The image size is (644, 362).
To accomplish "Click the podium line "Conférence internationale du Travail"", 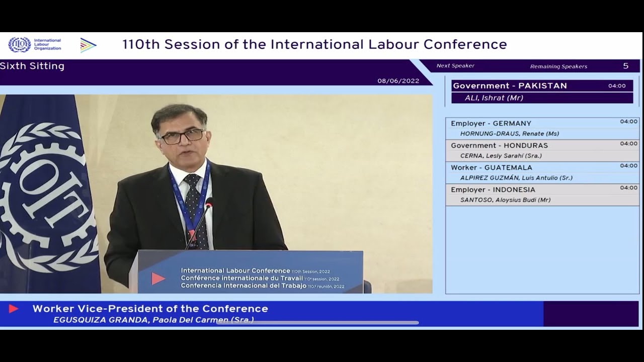I will [x=242, y=278].
